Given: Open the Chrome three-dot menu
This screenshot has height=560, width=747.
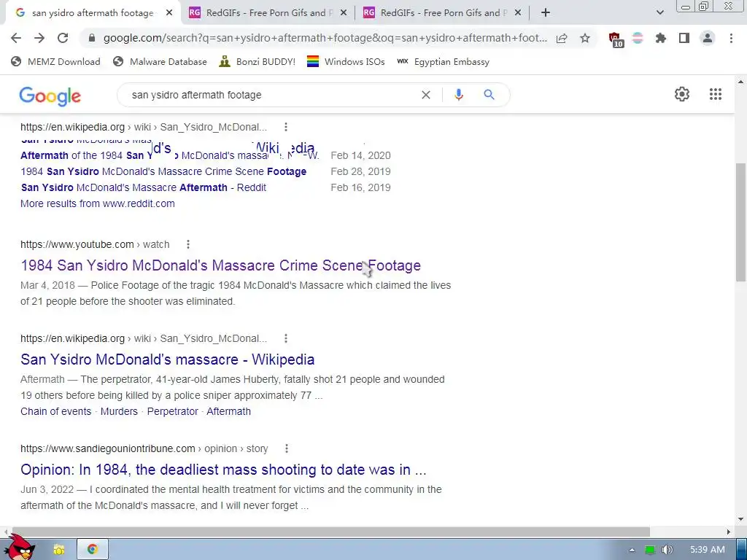Looking at the screenshot, I should (x=731, y=38).
